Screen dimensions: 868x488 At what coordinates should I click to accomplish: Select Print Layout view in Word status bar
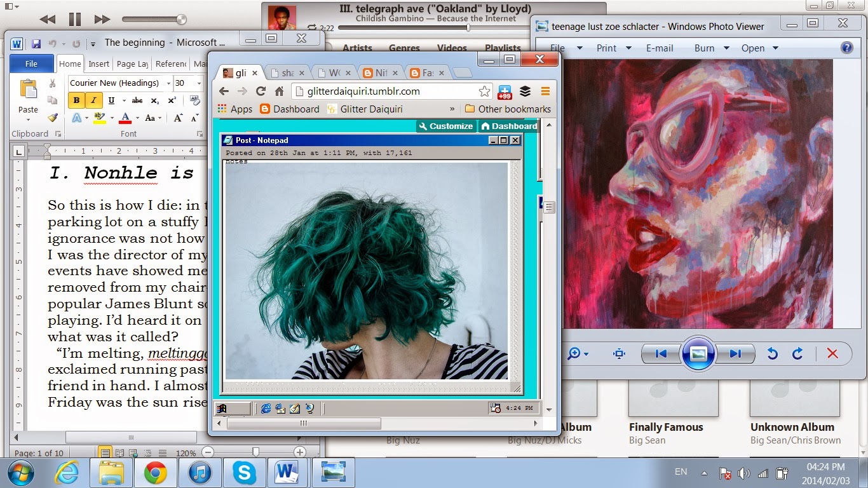[x=105, y=453]
